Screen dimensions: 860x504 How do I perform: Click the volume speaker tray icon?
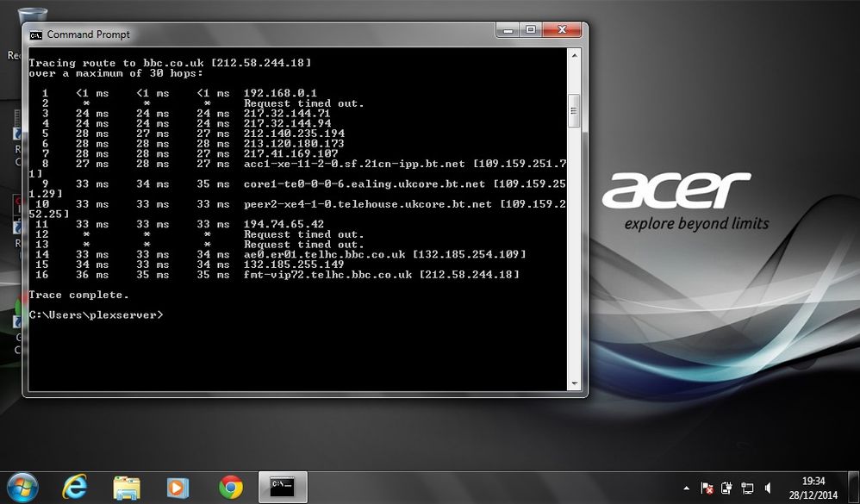point(768,488)
